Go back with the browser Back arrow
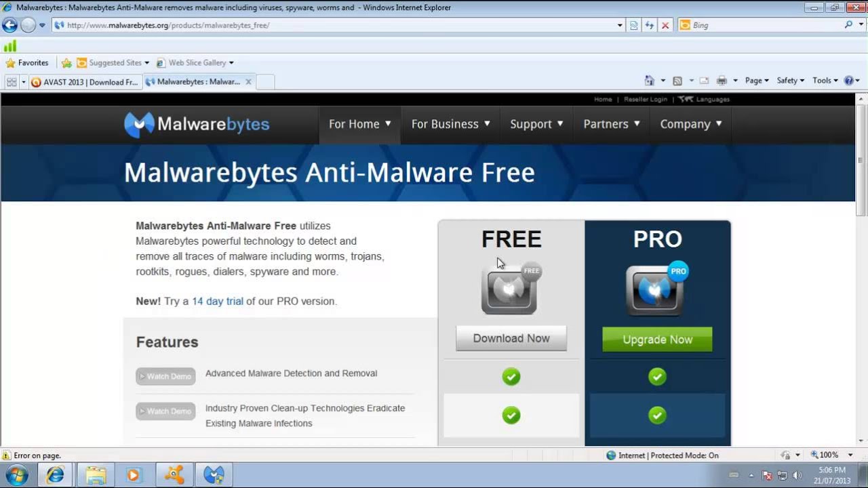This screenshot has width=868, height=488. (9, 25)
